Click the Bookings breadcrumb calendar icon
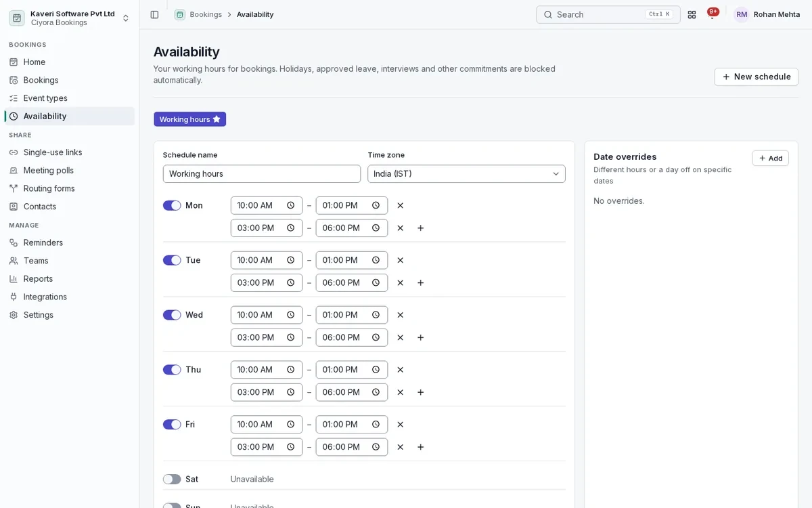The height and width of the screenshot is (508, 812). coord(179,14)
